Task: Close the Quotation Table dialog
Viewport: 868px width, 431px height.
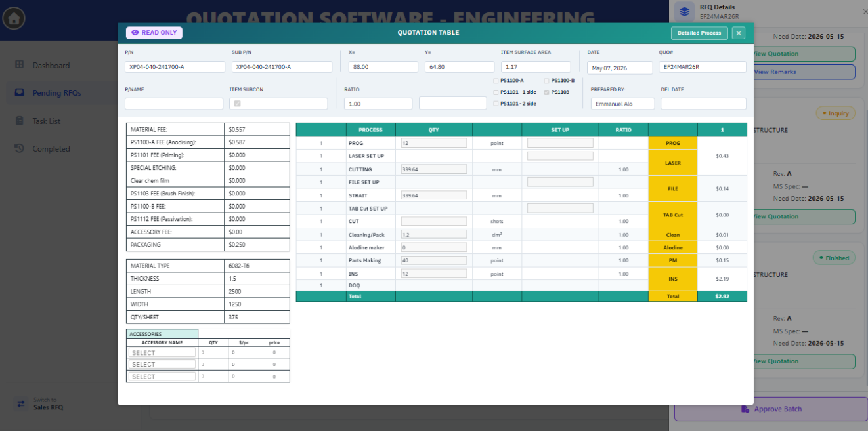Action: coord(739,33)
